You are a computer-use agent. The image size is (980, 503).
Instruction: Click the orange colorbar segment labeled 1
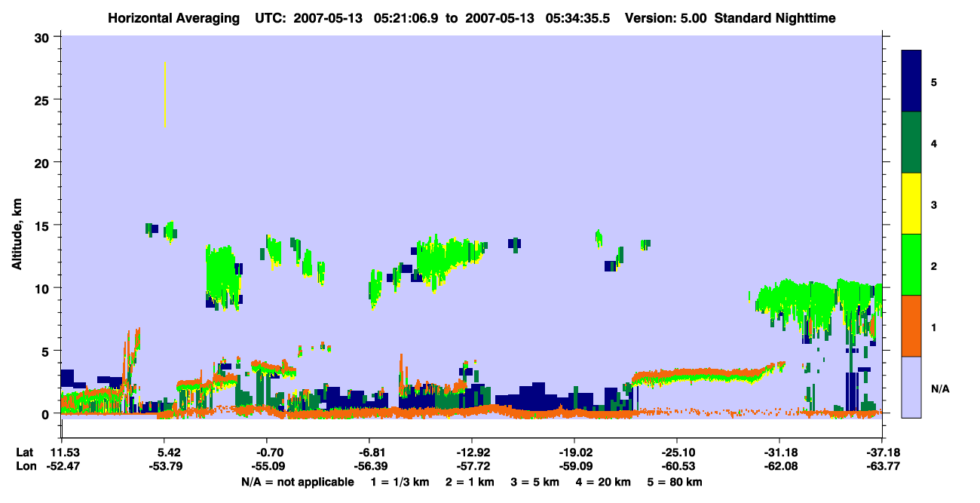point(911,326)
